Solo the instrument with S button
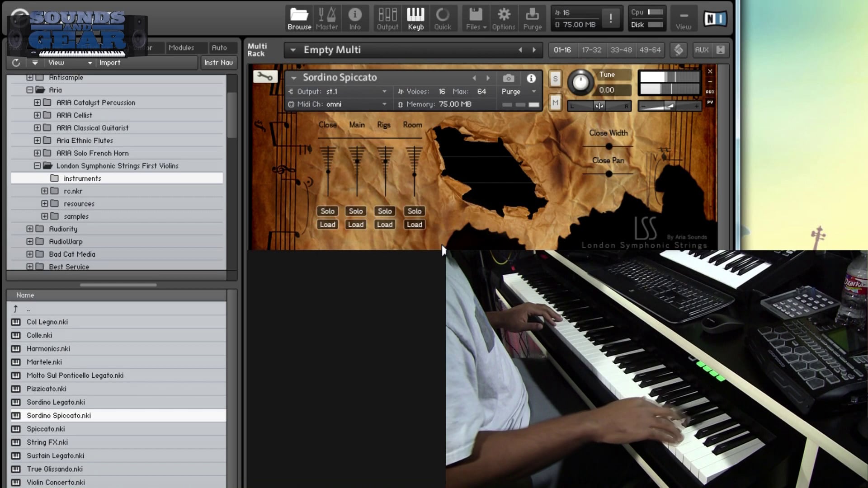 click(556, 79)
